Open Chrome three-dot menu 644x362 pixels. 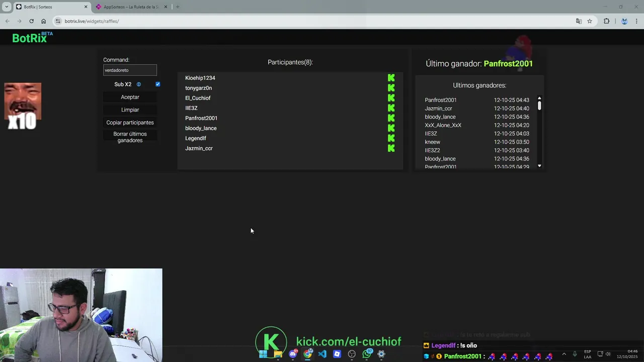(x=636, y=21)
